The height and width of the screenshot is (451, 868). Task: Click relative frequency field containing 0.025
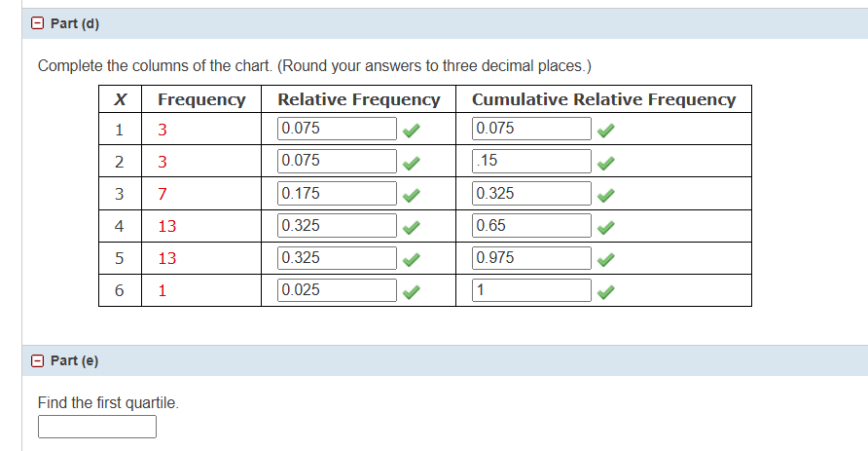click(338, 290)
